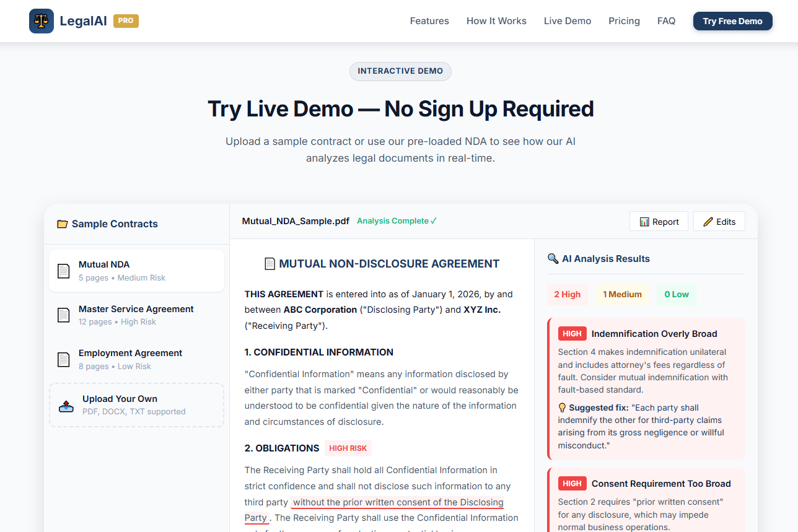The image size is (798, 532).
Task: Click the Mutual_NDA_Sample.pdf file name
Action: click(x=296, y=221)
